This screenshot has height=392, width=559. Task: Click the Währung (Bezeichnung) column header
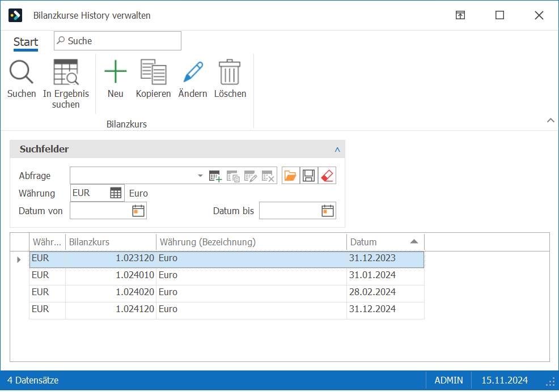251,242
